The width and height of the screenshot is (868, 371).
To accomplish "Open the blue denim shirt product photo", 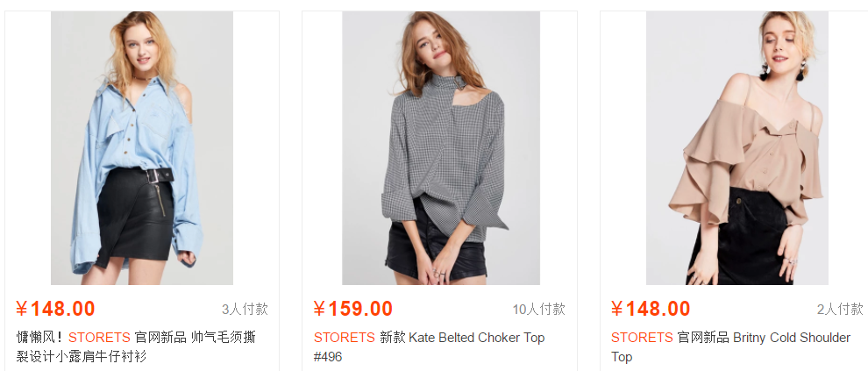I will click(x=142, y=148).
